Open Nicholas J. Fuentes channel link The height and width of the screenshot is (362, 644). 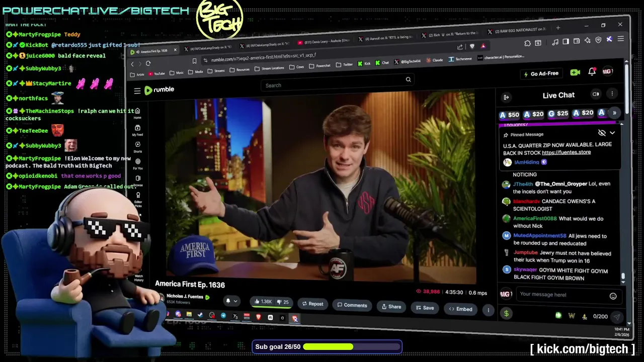[x=185, y=297]
